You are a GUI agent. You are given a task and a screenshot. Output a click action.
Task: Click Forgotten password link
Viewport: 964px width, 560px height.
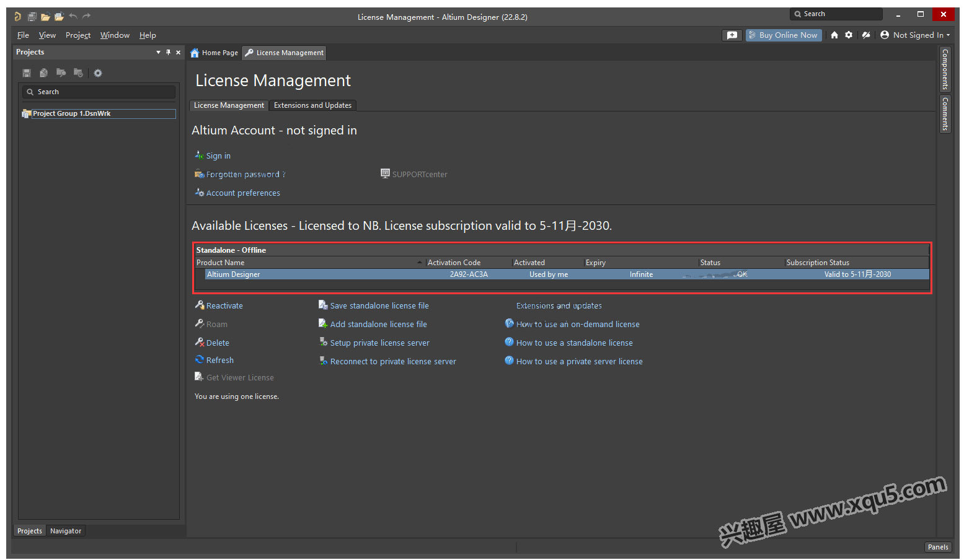[245, 174]
